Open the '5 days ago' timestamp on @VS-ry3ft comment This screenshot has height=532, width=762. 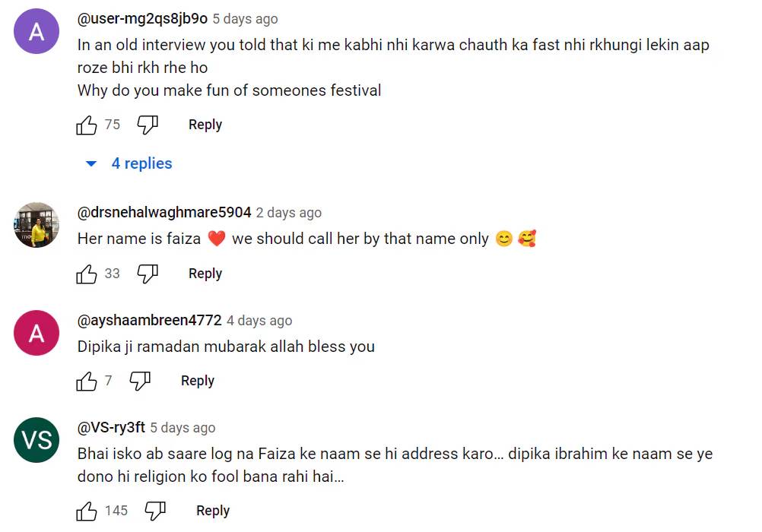click(x=183, y=428)
